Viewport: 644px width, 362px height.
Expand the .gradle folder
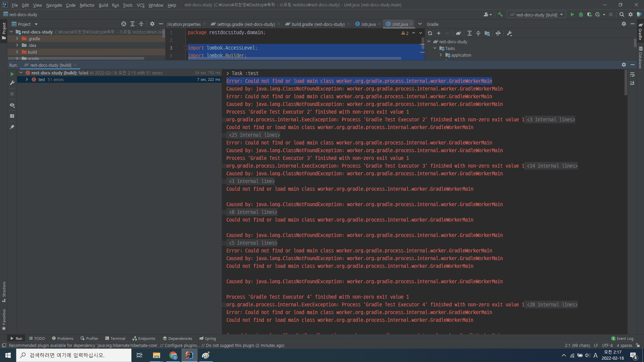(x=17, y=39)
